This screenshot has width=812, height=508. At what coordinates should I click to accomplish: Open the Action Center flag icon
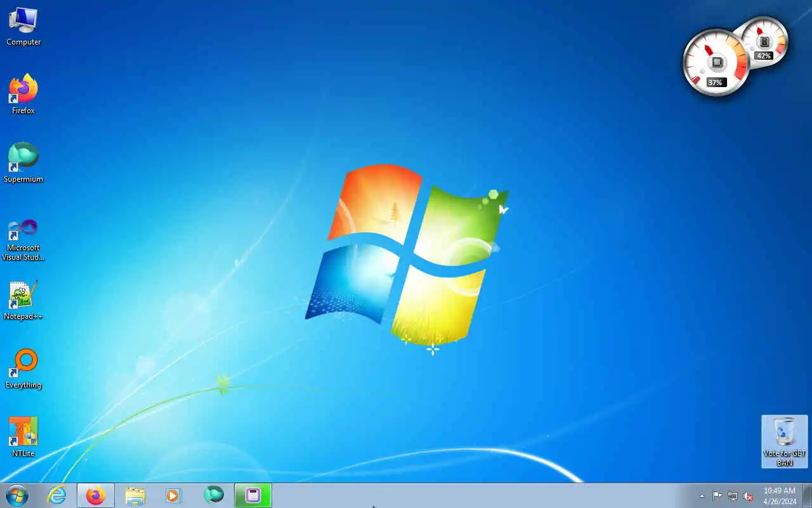click(717, 496)
